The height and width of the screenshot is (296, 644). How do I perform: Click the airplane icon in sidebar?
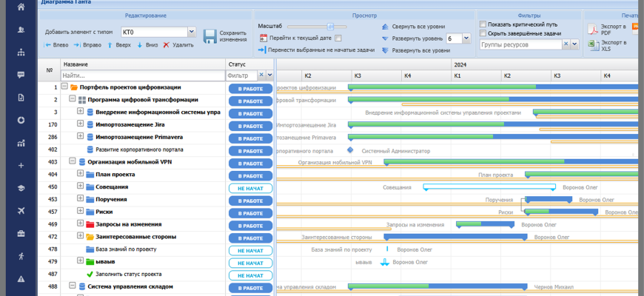click(x=21, y=211)
